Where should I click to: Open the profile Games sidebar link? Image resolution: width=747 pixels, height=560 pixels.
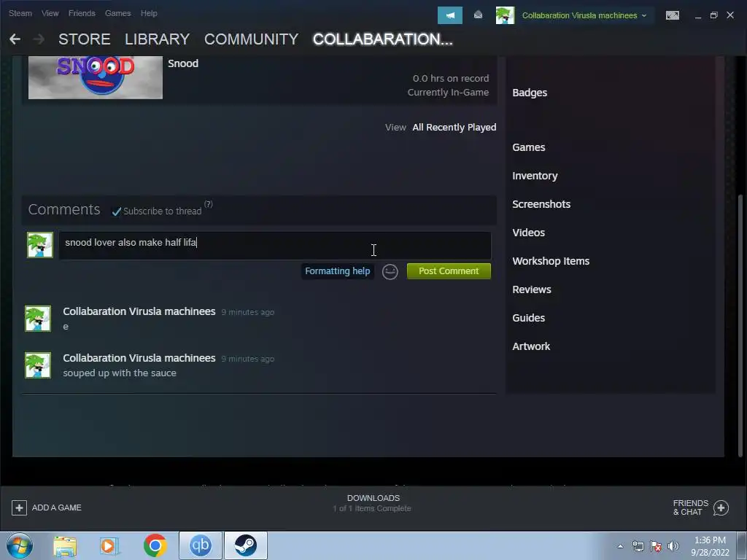528,147
